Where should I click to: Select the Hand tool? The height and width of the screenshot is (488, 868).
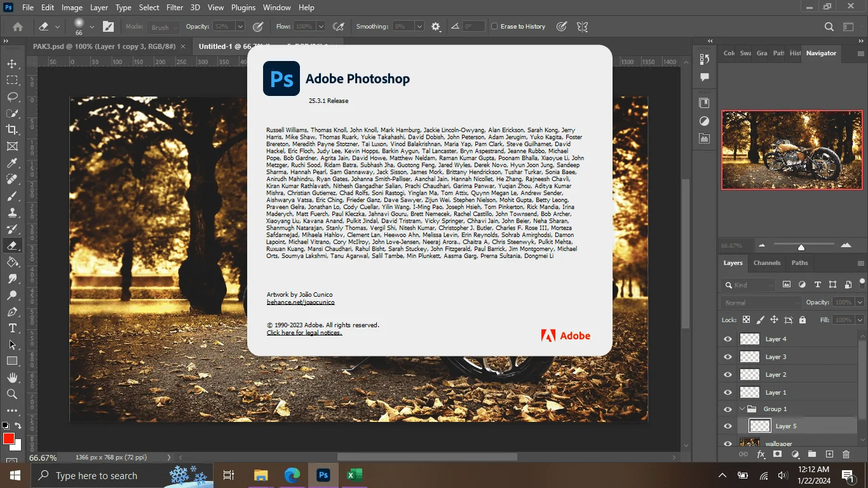(12, 378)
